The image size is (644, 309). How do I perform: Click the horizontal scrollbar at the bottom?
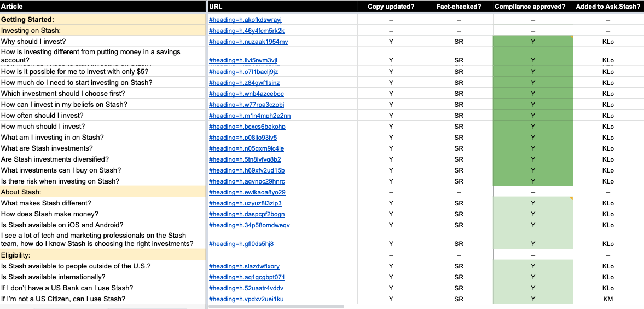click(276, 306)
